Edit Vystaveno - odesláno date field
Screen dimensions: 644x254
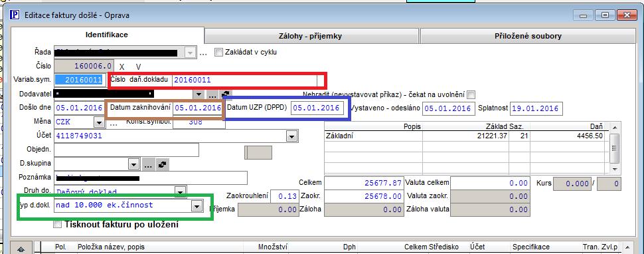coord(449,108)
